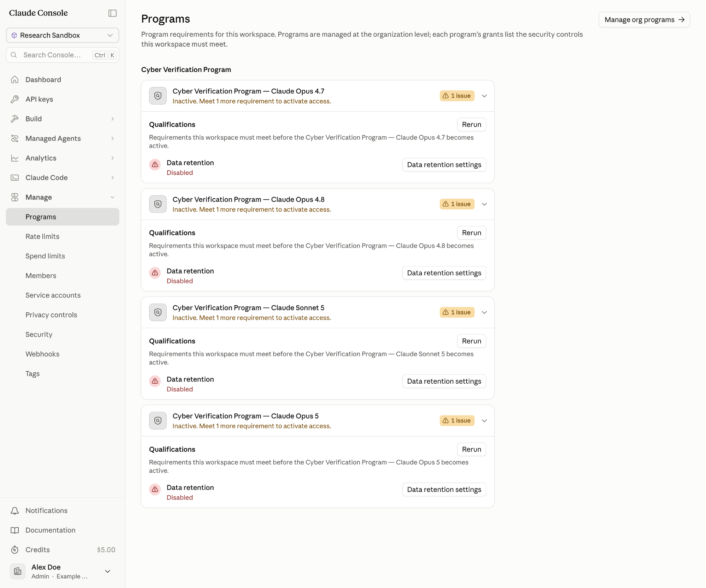Click the Manage section icon
The height and width of the screenshot is (588, 706).
14,197
